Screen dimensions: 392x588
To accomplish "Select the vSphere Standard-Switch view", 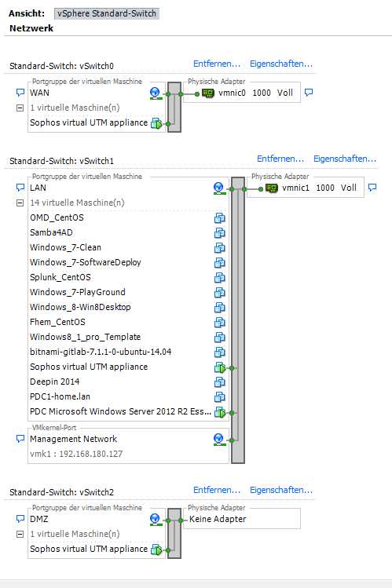I will tap(107, 13).
